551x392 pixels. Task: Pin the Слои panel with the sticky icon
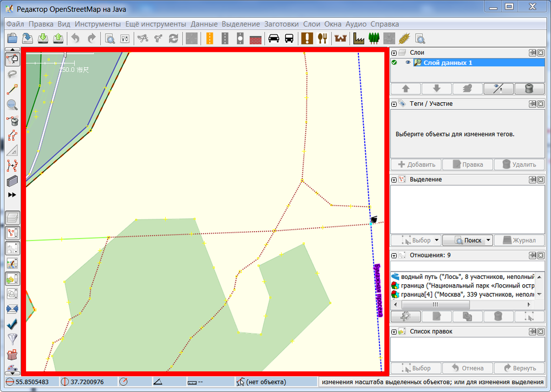[534, 53]
